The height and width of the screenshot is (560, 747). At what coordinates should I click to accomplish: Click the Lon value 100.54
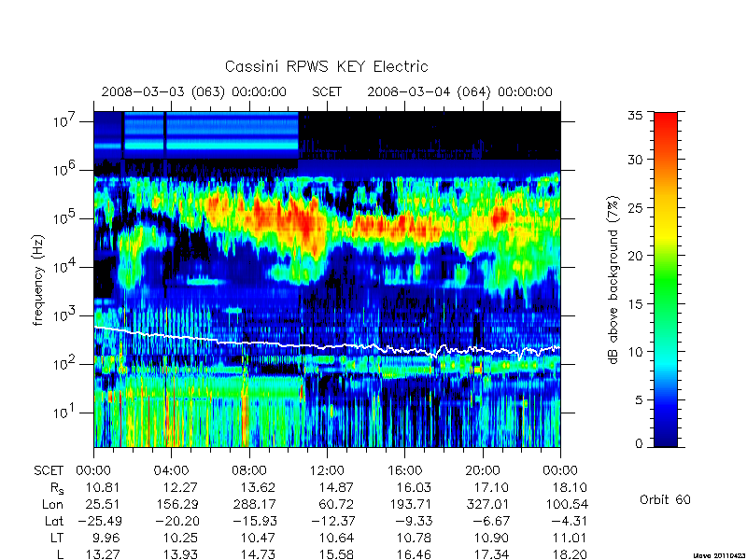[567, 504]
